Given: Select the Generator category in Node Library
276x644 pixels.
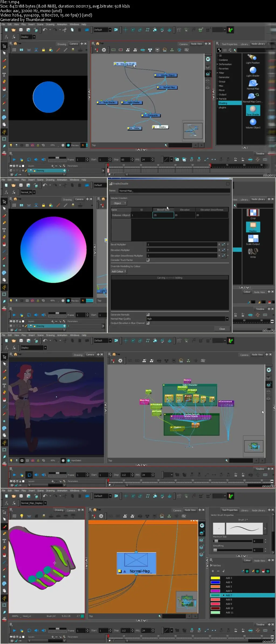Looking at the screenshot, I should pyautogui.click(x=224, y=77).
